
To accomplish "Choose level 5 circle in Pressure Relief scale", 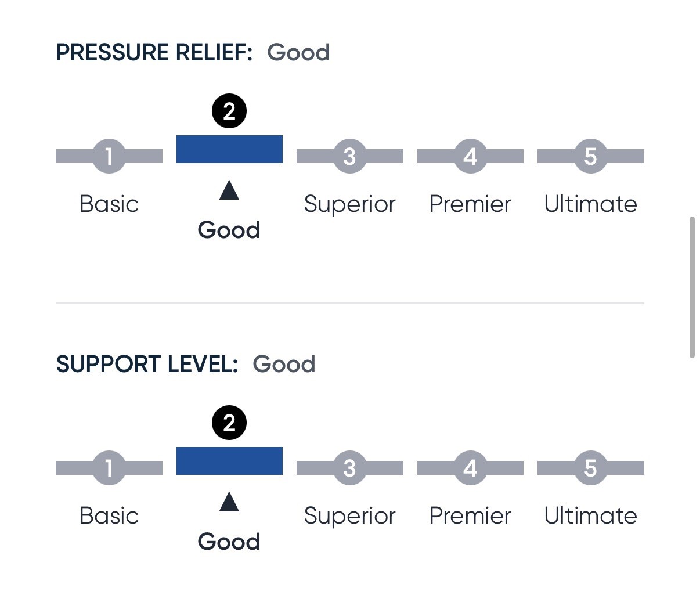I will [590, 156].
